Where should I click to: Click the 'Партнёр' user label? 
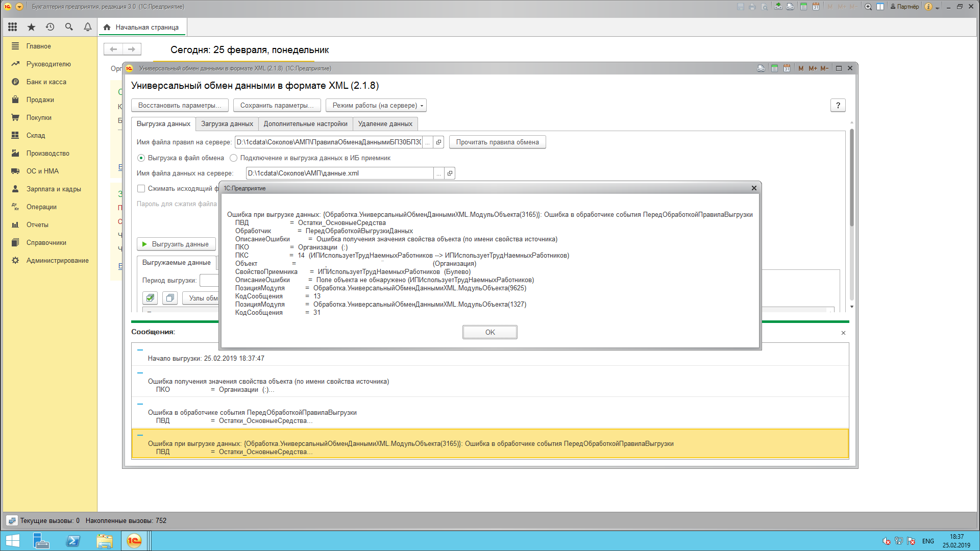click(904, 7)
